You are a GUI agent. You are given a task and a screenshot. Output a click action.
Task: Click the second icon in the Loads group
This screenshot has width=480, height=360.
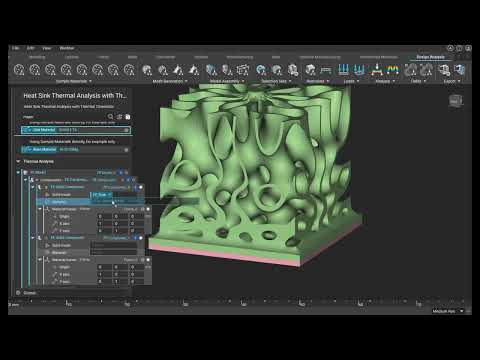coord(359,70)
